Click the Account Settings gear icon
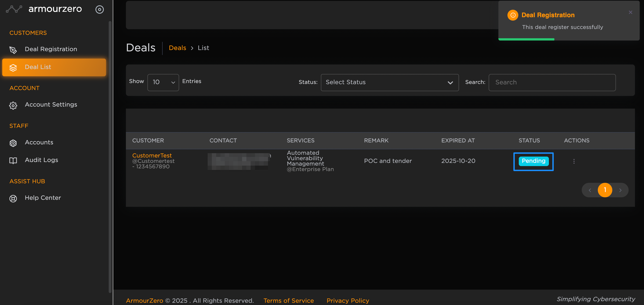644x305 pixels. pyautogui.click(x=13, y=105)
